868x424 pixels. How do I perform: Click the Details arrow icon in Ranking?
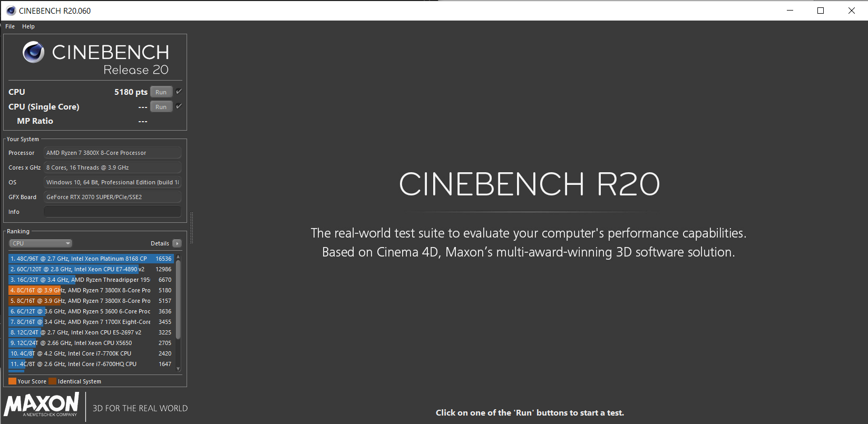[177, 243]
